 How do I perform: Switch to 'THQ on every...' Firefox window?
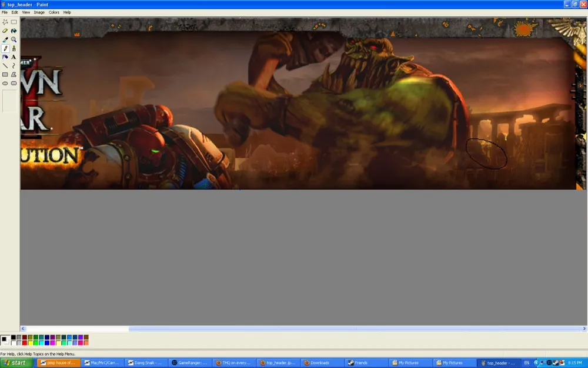[x=235, y=363]
